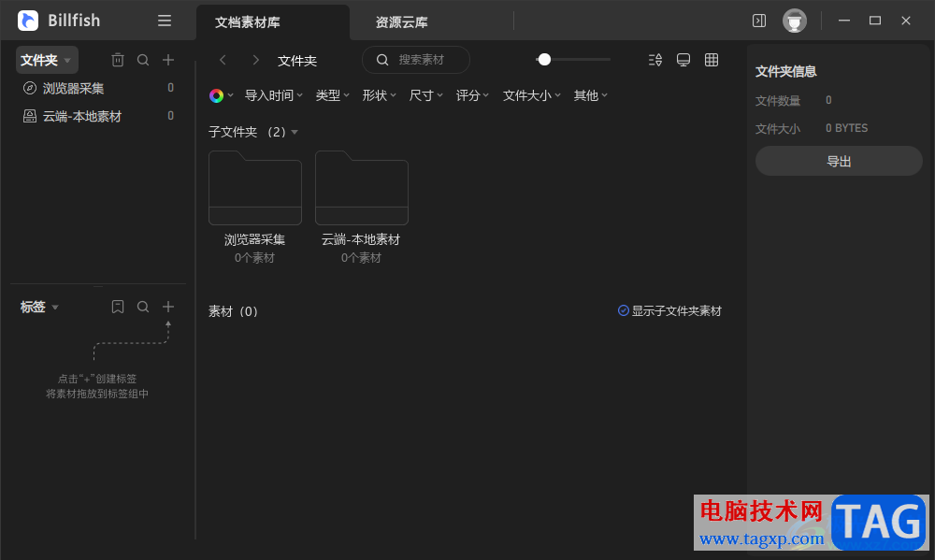Open sort order options icon
This screenshot has width=935, height=560.
coord(655,60)
